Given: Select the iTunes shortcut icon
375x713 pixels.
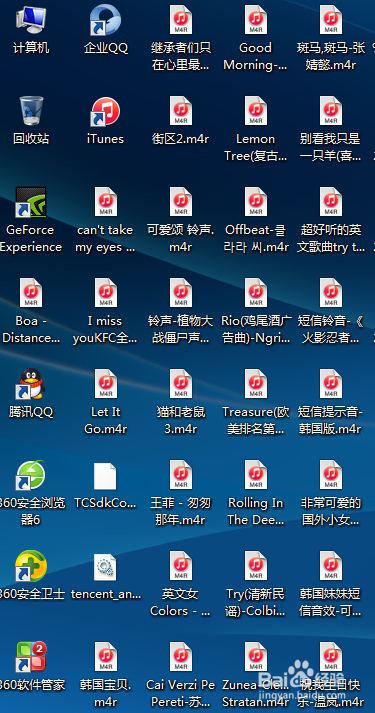Looking at the screenshot, I should (x=105, y=111).
